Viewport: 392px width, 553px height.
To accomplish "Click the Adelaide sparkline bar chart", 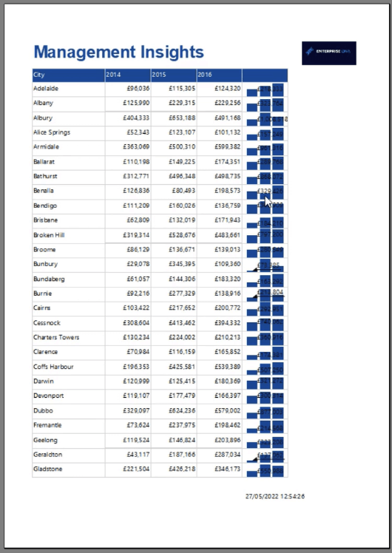I will click(265, 89).
